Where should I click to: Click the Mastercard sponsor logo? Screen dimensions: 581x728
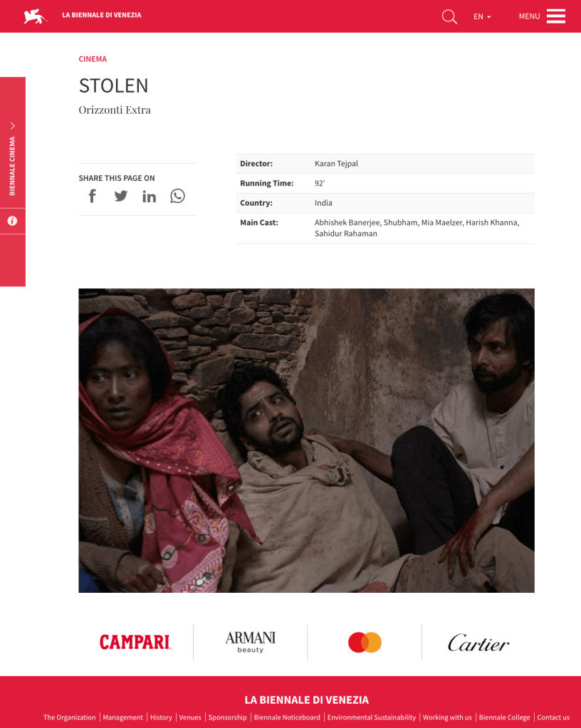365,642
